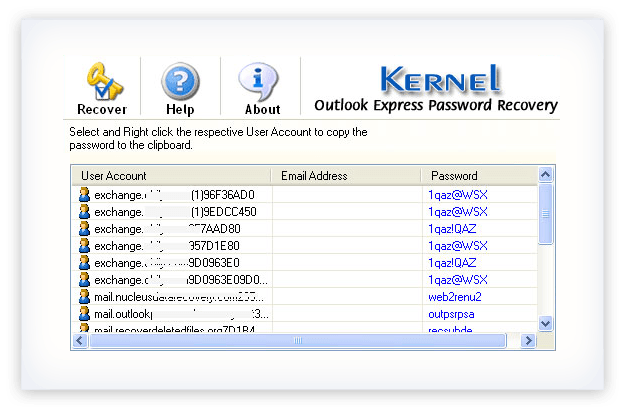Select password 1qaz@WSX in the 357D1E80 row
This screenshot has width=624, height=409.
pyautogui.click(x=458, y=246)
